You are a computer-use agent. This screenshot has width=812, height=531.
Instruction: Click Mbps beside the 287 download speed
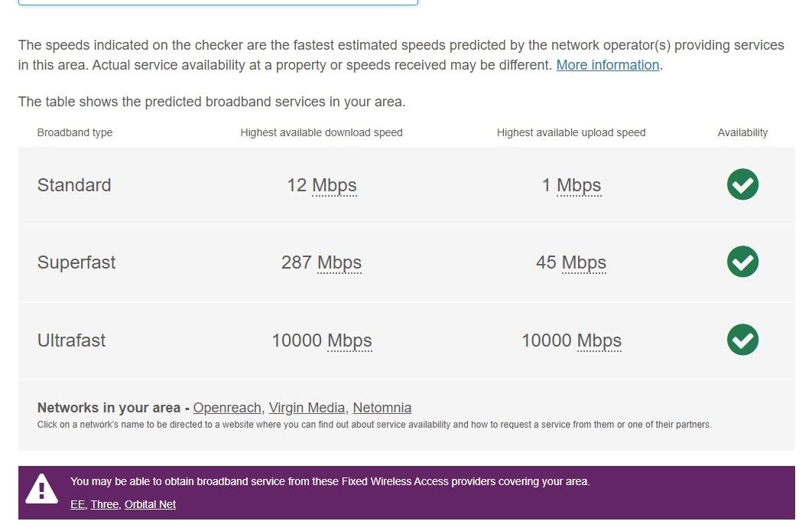tap(339, 262)
